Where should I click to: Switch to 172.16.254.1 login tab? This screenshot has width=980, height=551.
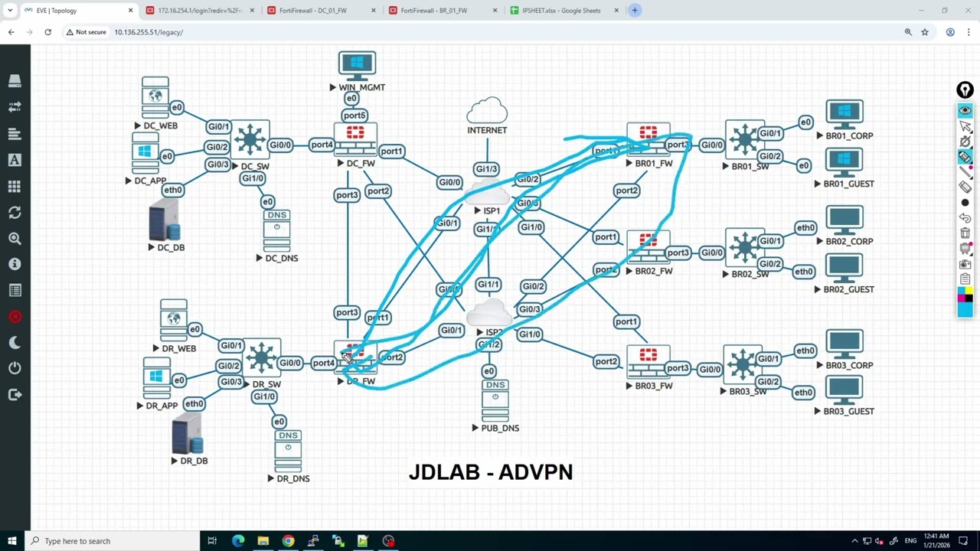click(x=201, y=11)
